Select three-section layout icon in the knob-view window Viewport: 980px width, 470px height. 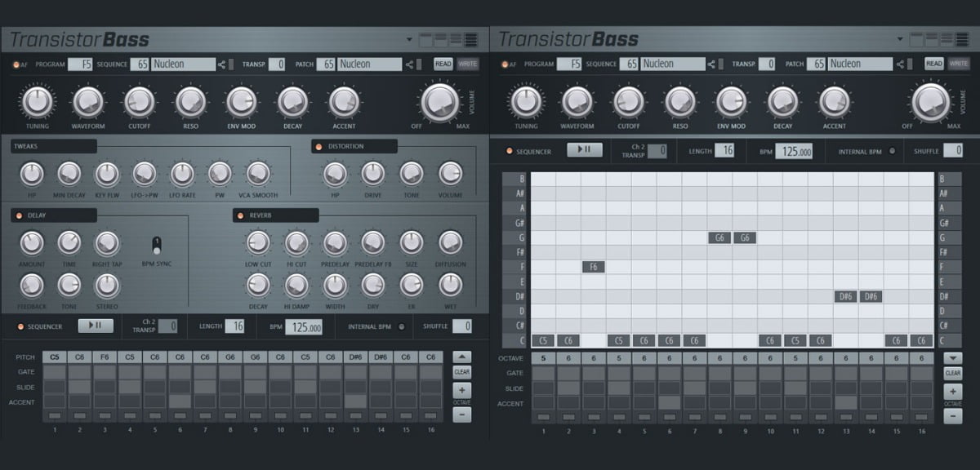457,39
